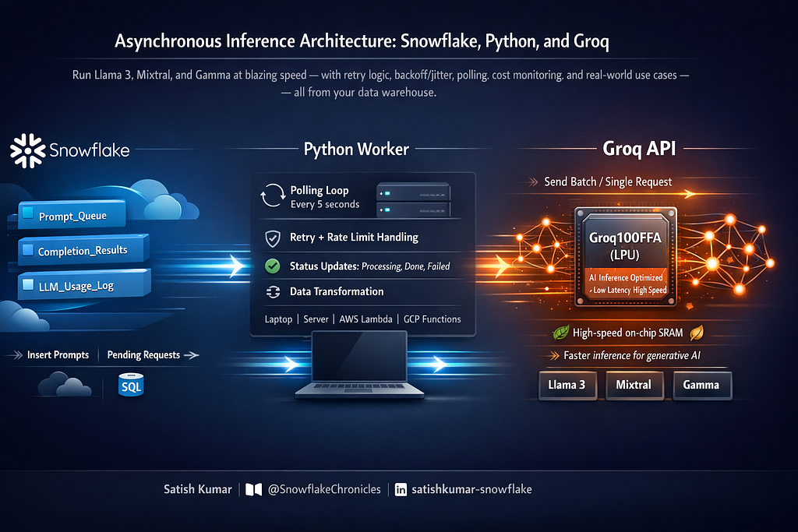Click the Retry + Rate Limit Handling text

(355, 238)
